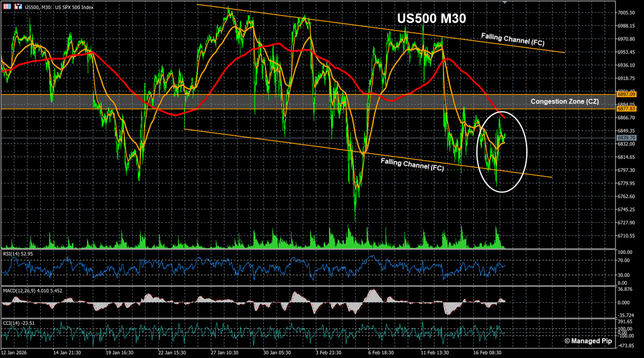Click the 3 Feb 23:30 time label

click(x=329, y=353)
